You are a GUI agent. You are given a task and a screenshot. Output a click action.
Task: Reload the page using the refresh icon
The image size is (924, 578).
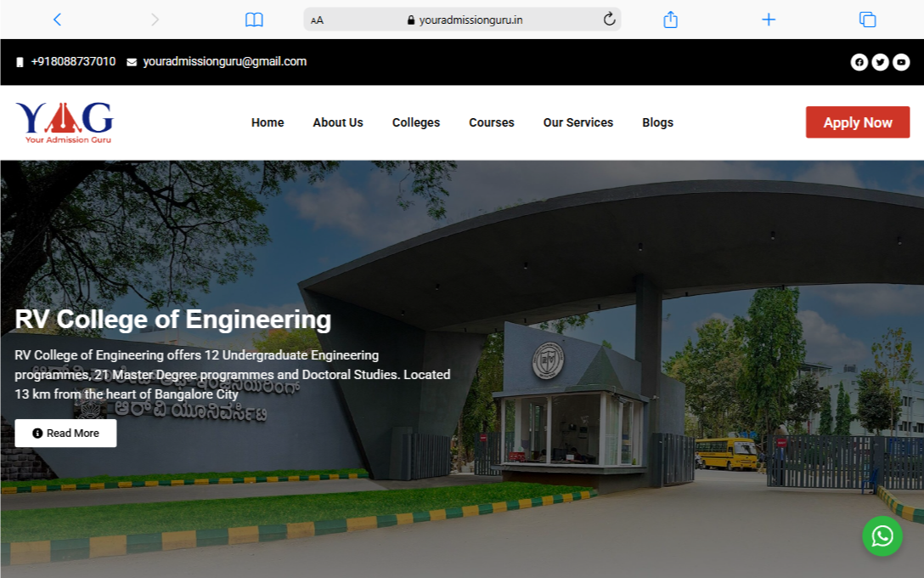coord(608,19)
